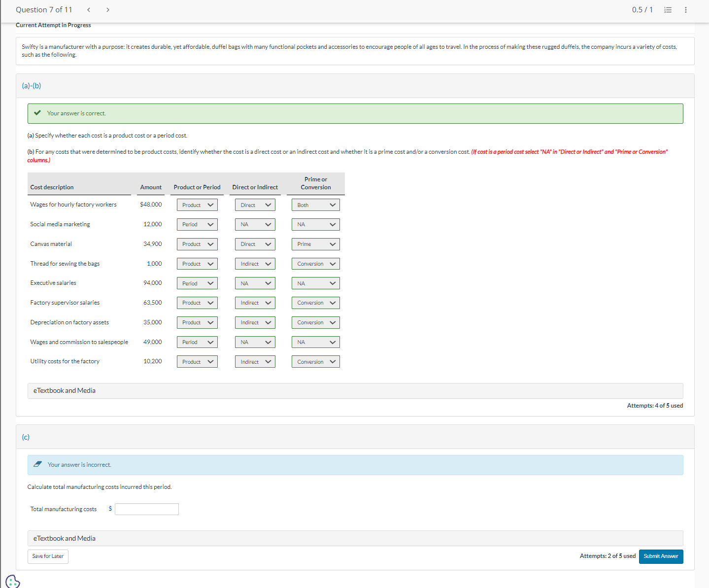The width and height of the screenshot is (709, 588).
Task: Open Product or Period dropdown for Social media marketing
Action: click(x=197, y=224)
